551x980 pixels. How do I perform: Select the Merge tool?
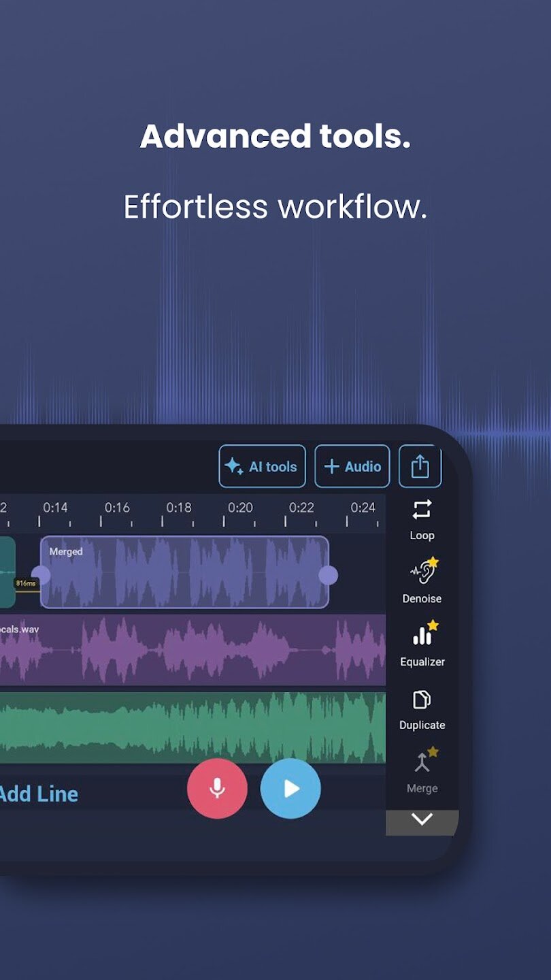(x=422, y=771)
